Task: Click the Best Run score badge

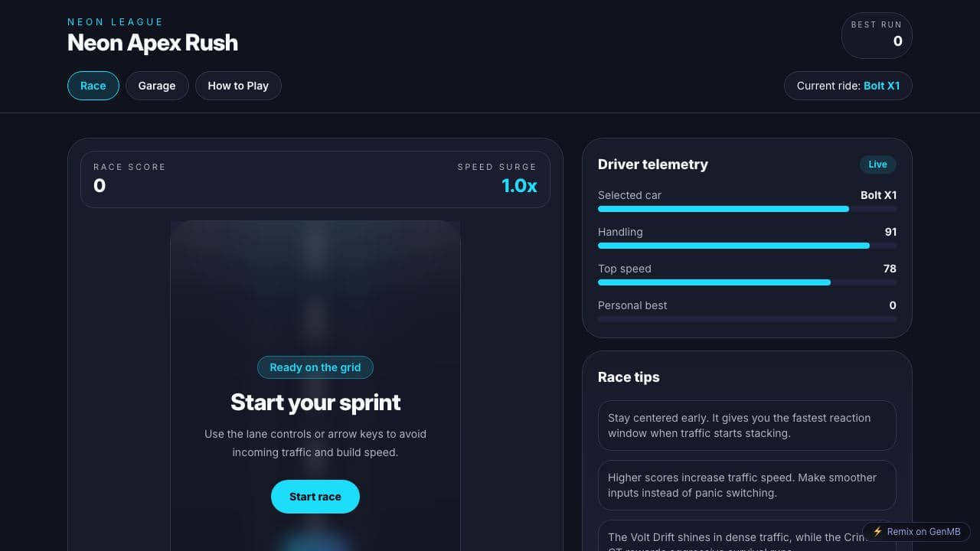Action: (x=877, y=35)
